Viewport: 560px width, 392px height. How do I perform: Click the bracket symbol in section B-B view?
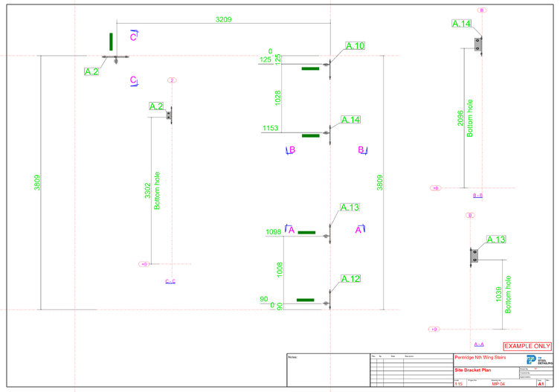(480, 45)
